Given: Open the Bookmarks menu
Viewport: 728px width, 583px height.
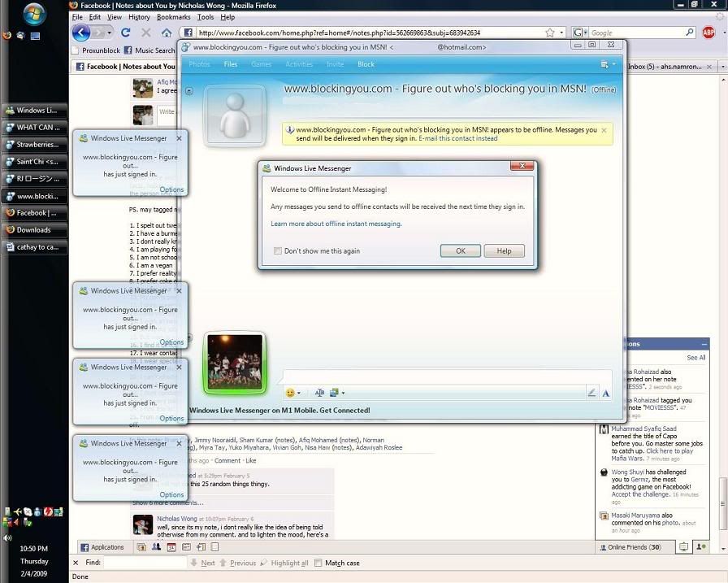Looking at the screenshot, I should (x=173, y=17).
